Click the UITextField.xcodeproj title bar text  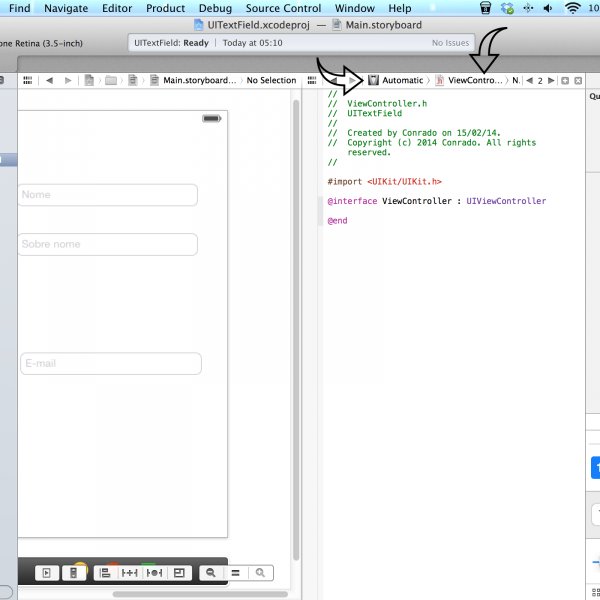tap(258, 25)
